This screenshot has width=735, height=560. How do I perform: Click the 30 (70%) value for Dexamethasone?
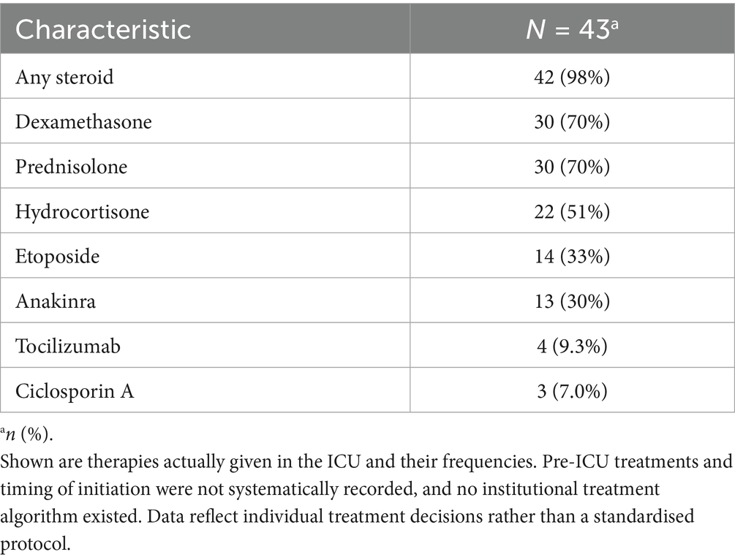[x=572, y=121]
